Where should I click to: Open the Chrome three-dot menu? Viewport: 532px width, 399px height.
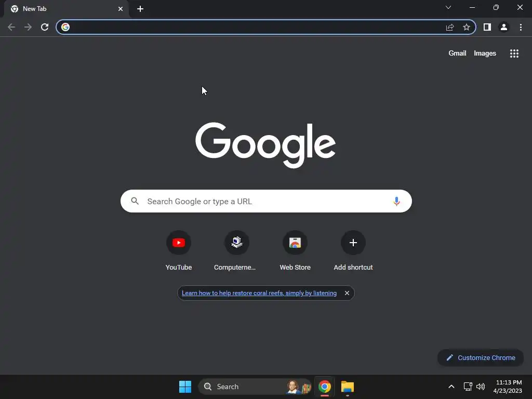tap(521, 27)
